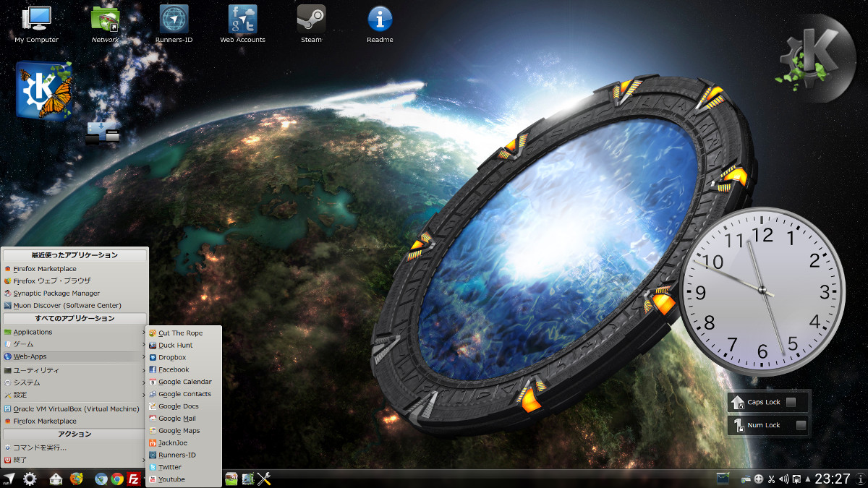Click the info icon at the panel's end
This screenshot has width=868, height=488.
(x=860, y=479)
